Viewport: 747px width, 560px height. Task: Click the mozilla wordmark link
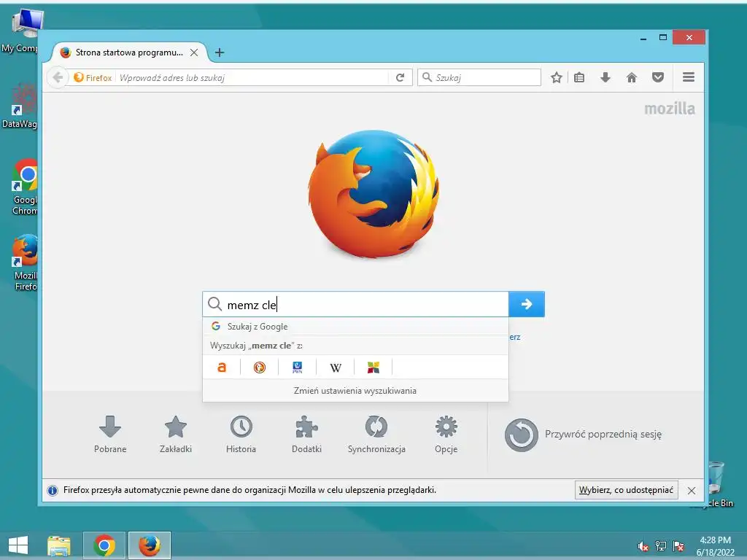click(670, 109)
